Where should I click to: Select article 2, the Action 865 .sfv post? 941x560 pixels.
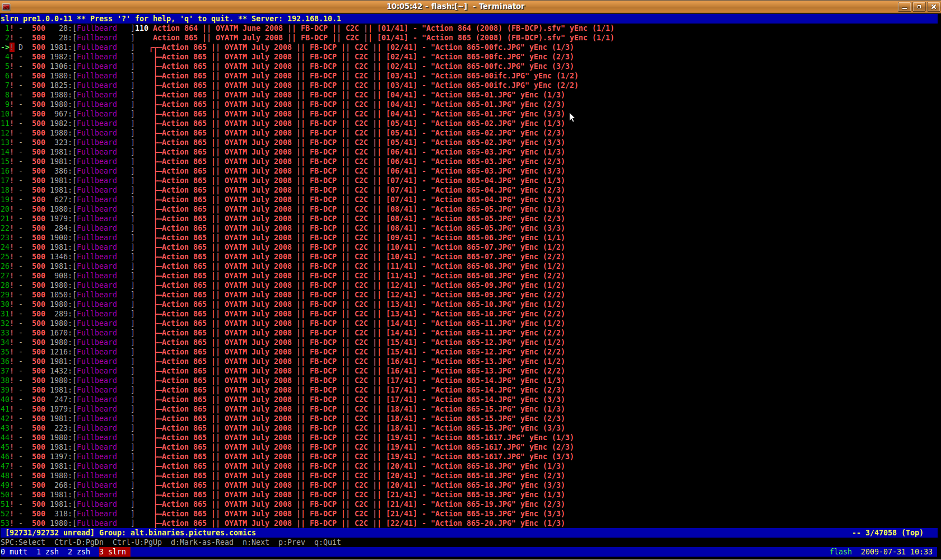[383, 38]
